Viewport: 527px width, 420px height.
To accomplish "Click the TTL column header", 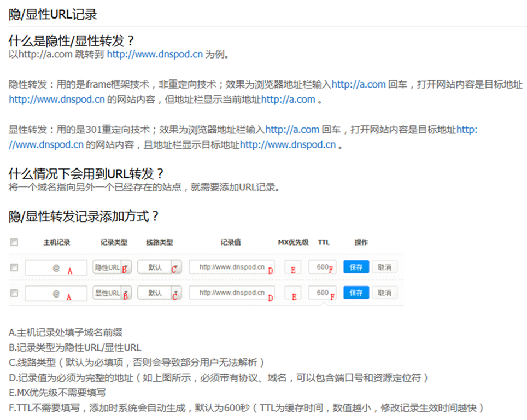I will click(324, 242).
